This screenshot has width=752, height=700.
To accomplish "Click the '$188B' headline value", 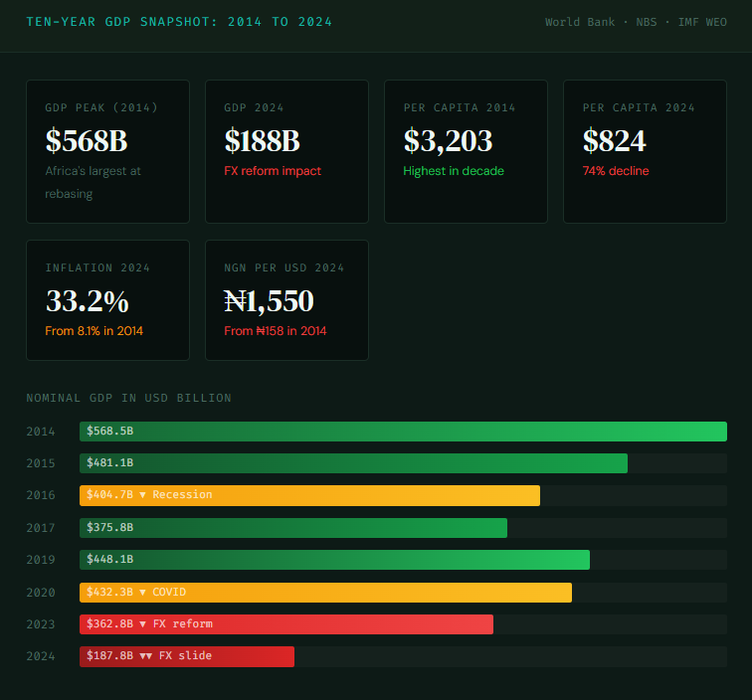I will click(262, 141).
